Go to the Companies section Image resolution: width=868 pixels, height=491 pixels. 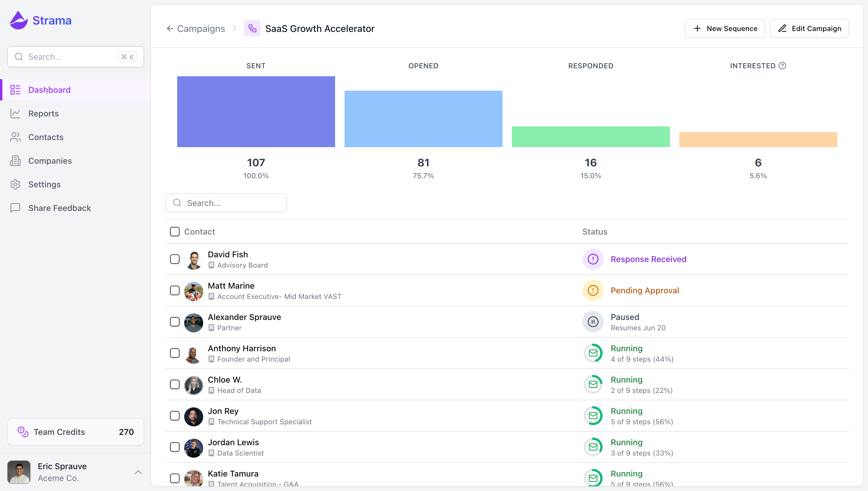coord(50,161)
